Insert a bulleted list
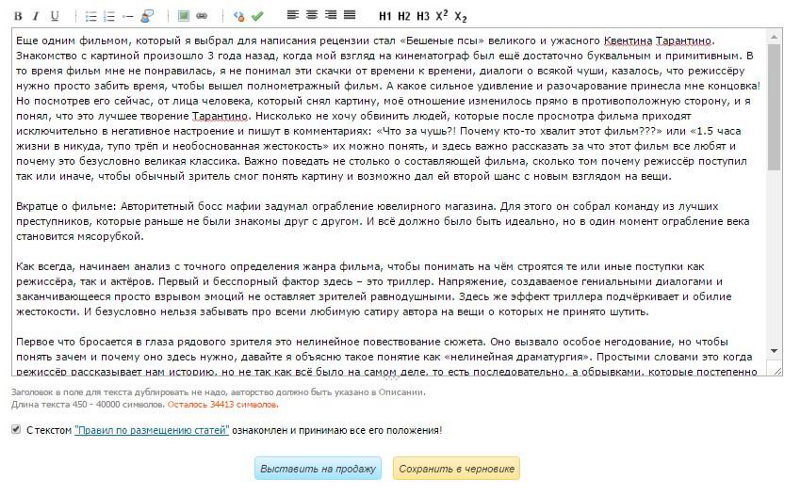This screenshot has width=800, height=494. 91,16
